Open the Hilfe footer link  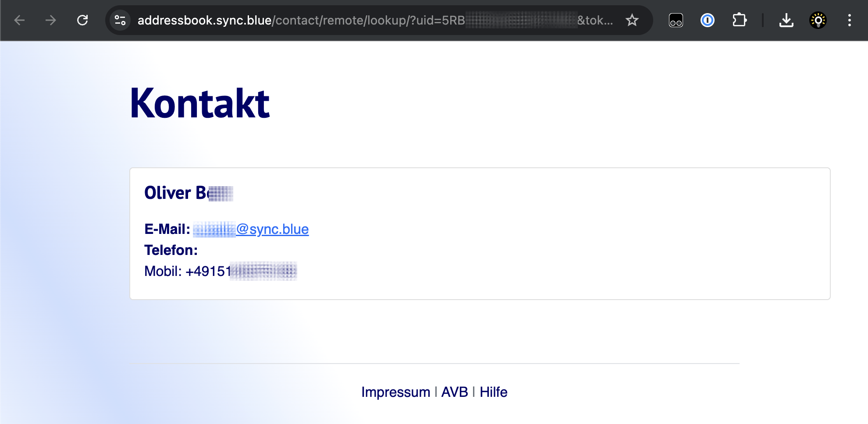coord(494,392)
